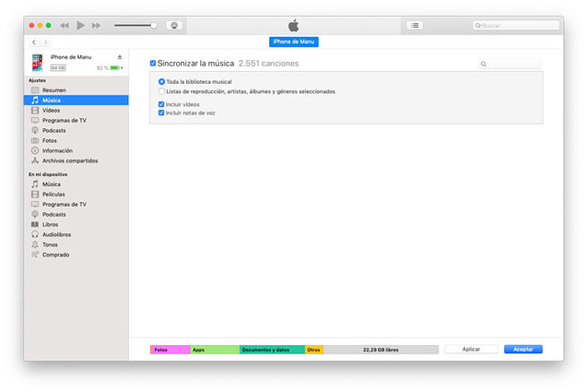Image resolution: width=587 pixels, height=392 pixels.
Task: Click the iPhone device thumbnail
Action: (x=37, y=63)
